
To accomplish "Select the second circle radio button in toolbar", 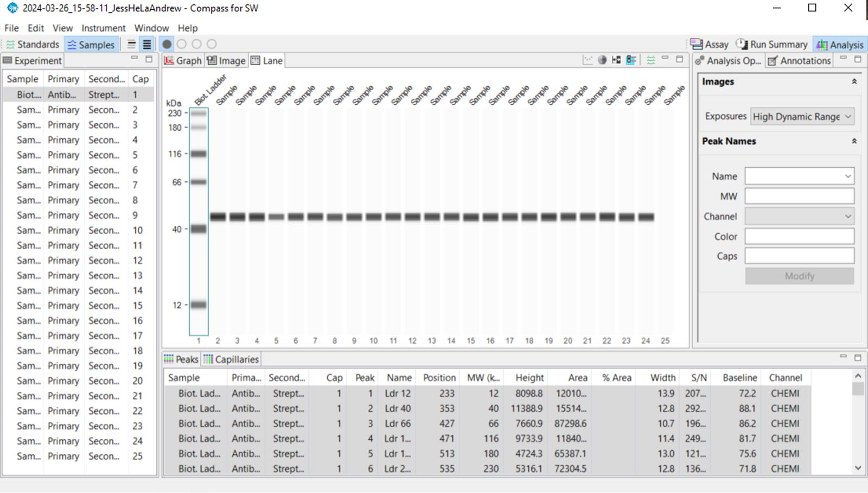I will 182,45.
